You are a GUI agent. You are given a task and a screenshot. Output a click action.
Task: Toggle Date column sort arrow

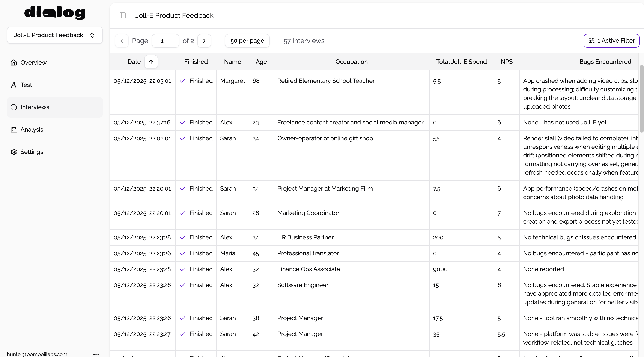(151, 62)
